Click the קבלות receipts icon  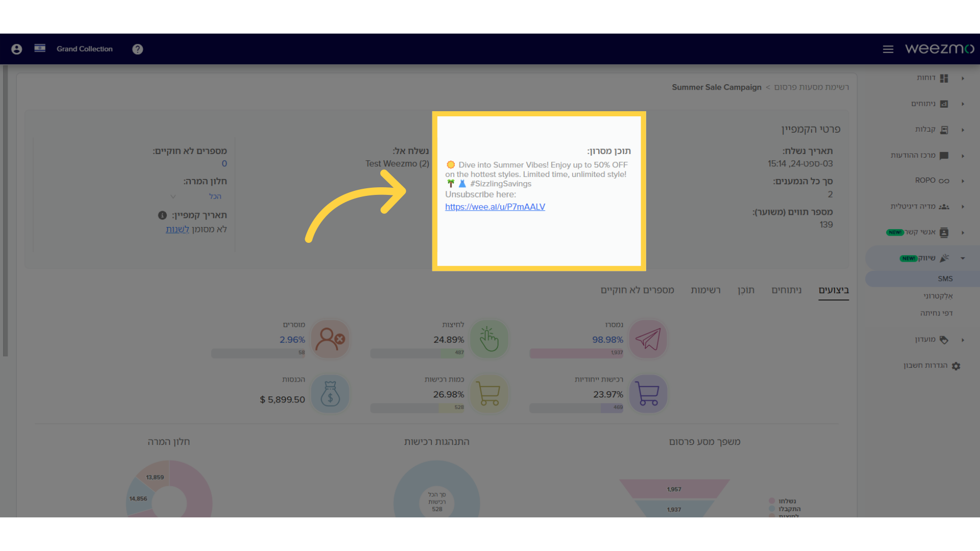944,130
